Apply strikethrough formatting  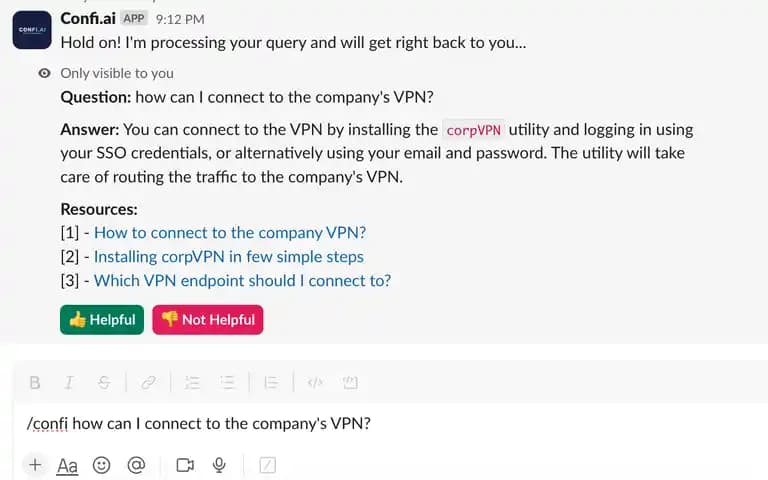tap(104, 383)
